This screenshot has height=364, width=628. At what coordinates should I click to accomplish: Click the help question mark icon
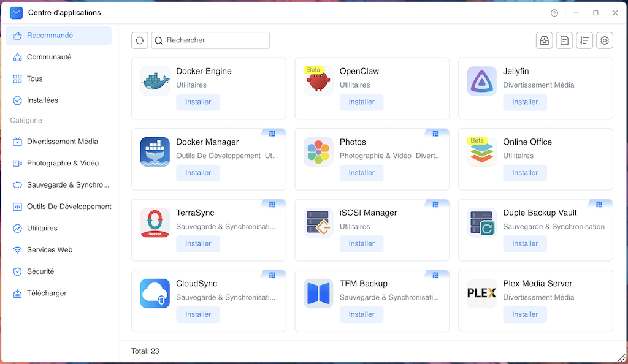click(554, 13)
